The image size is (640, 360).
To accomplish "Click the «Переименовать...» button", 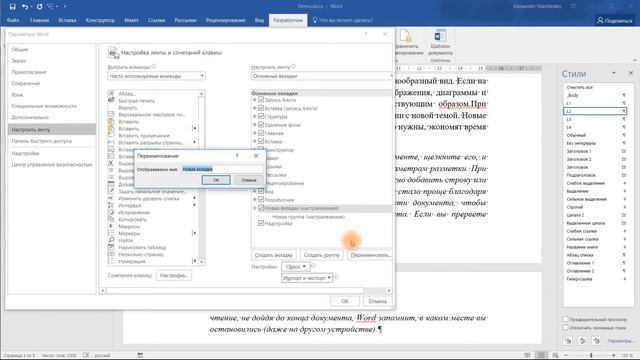I will [370, 255].
